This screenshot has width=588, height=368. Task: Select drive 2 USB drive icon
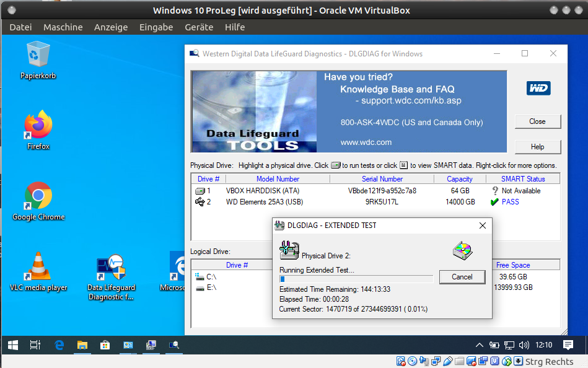200,202
